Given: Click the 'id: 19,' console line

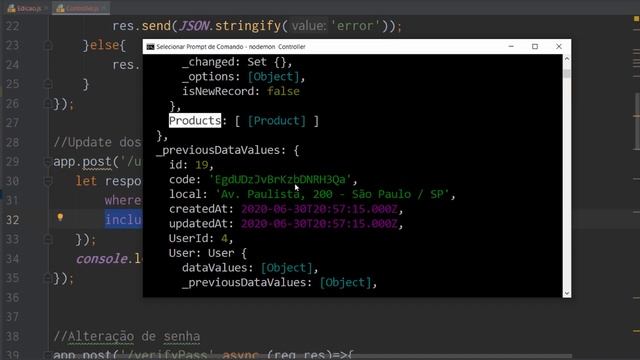Looking at the screenshot, I should [x=191, y=165].
